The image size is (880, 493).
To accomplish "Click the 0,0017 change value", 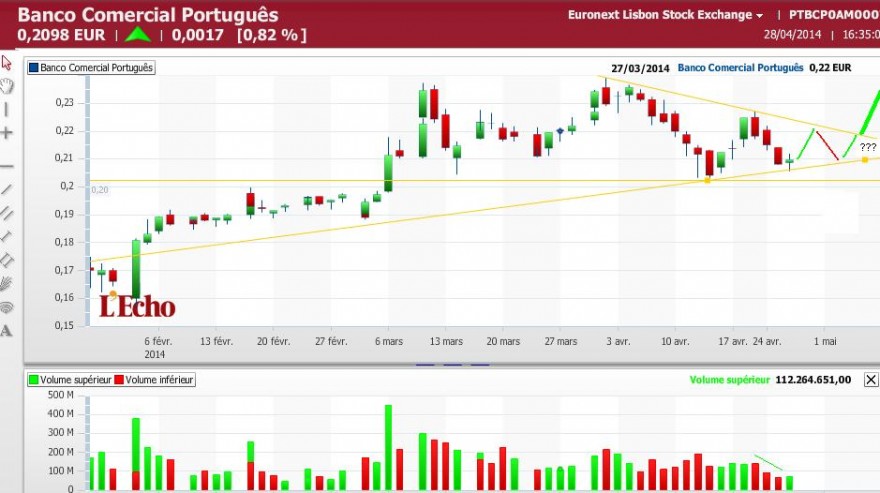I will (198, 35).
